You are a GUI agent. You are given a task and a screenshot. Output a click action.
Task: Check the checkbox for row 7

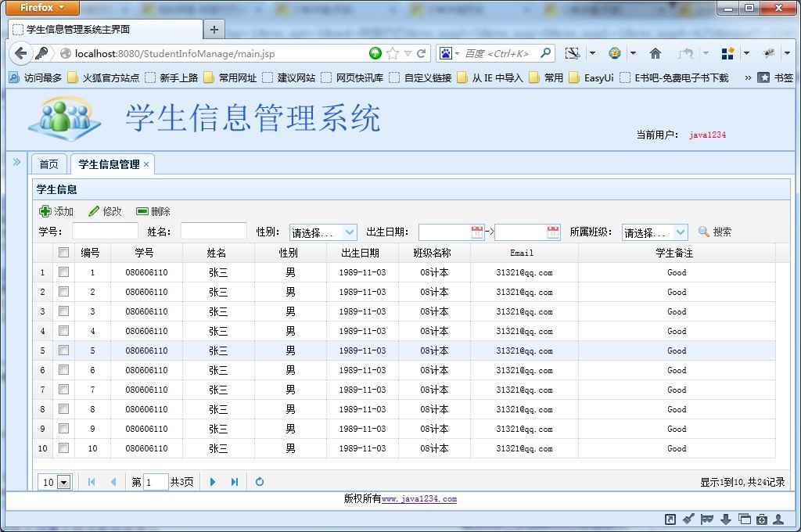point(64,390)
